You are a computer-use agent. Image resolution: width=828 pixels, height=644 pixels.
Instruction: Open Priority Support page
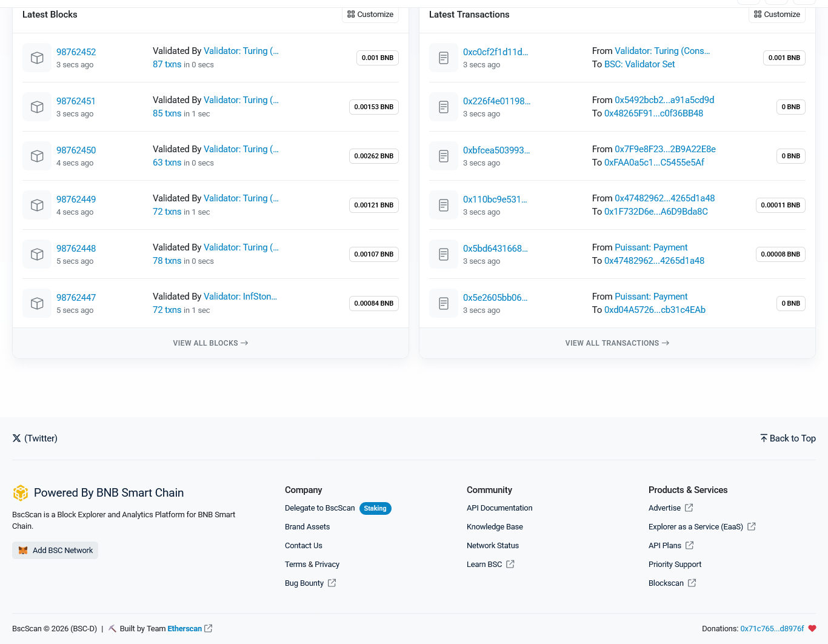675,565
